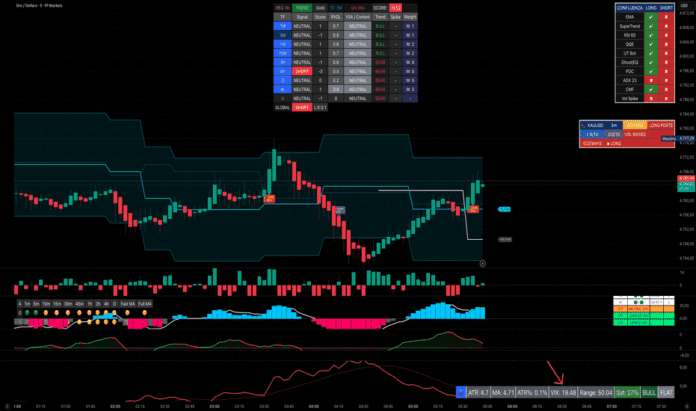This screenshot has height=411, width=696.
Task: Click the Fast MA label
Action: (126, 302)
